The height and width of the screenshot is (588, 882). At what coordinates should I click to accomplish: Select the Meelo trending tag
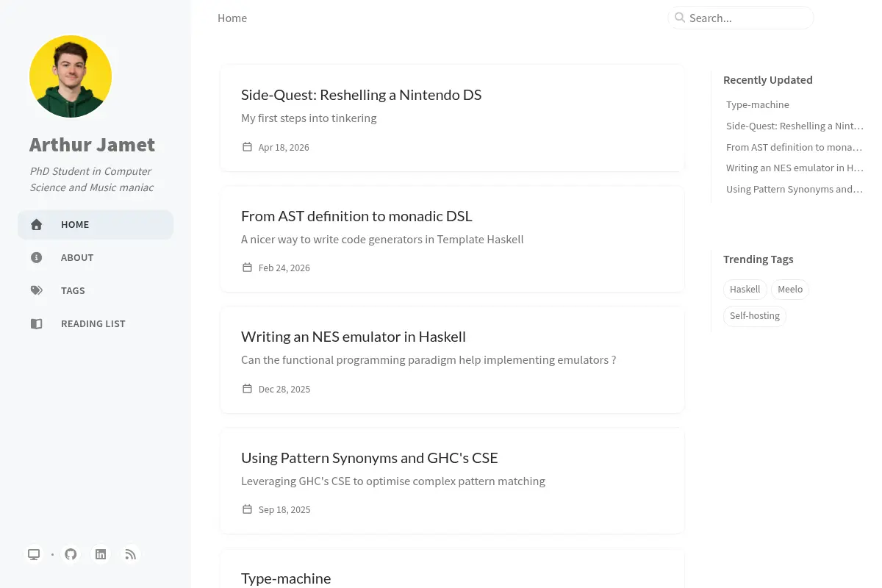click(790, 290)
